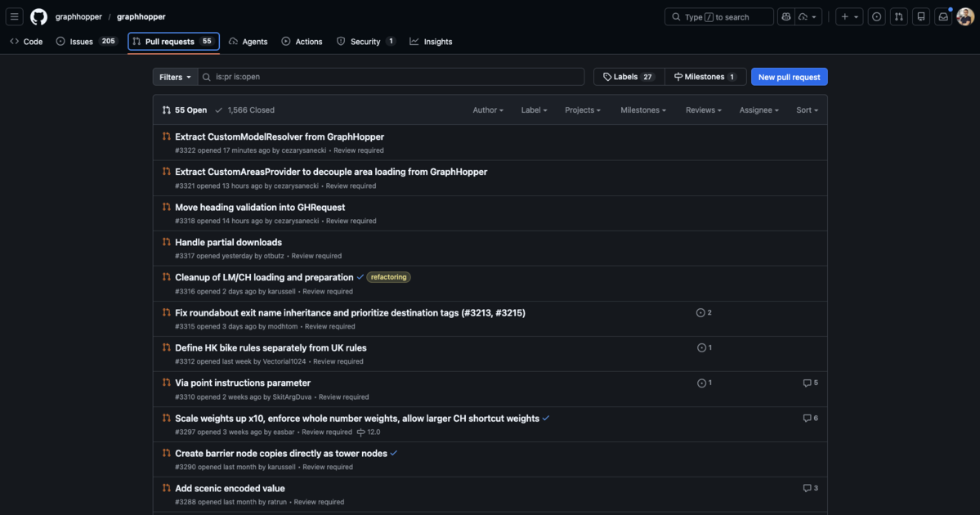Open linked issues count 2 on roundabout PR

point(704,312)
